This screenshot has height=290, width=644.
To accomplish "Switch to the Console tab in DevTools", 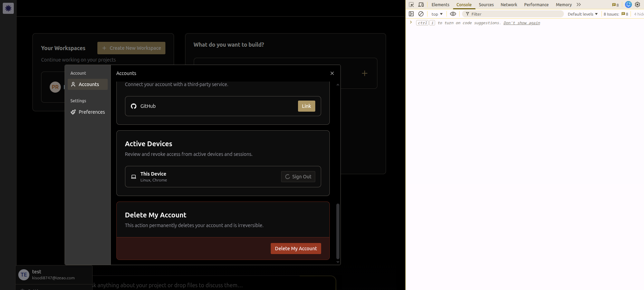I will tap(464, 4).
